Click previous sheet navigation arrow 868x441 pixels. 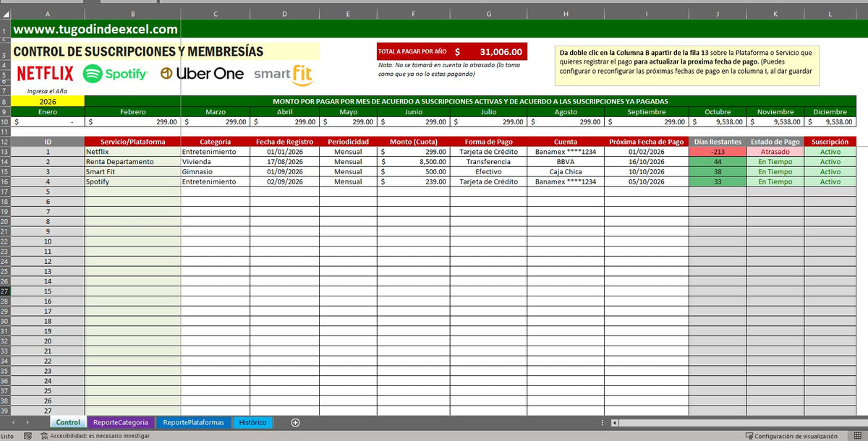tap(13, 422)
